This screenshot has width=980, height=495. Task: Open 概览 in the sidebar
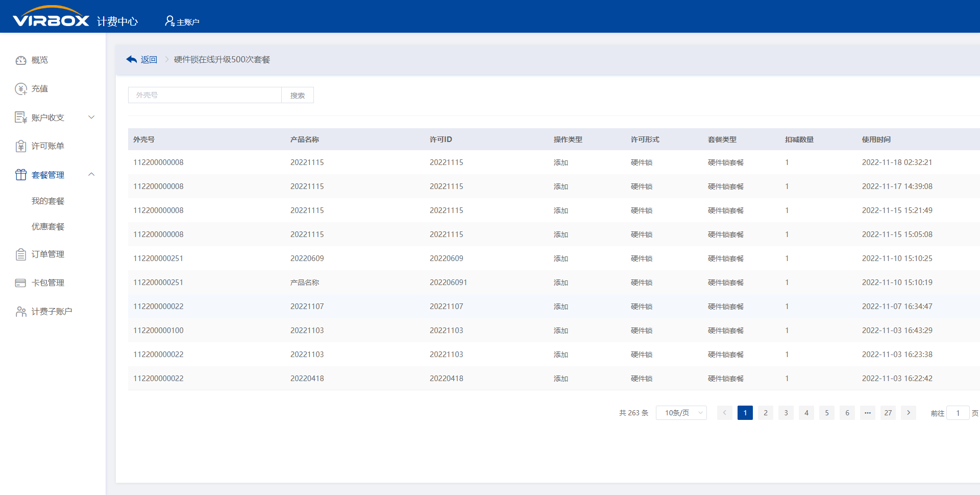click(40, 60)
